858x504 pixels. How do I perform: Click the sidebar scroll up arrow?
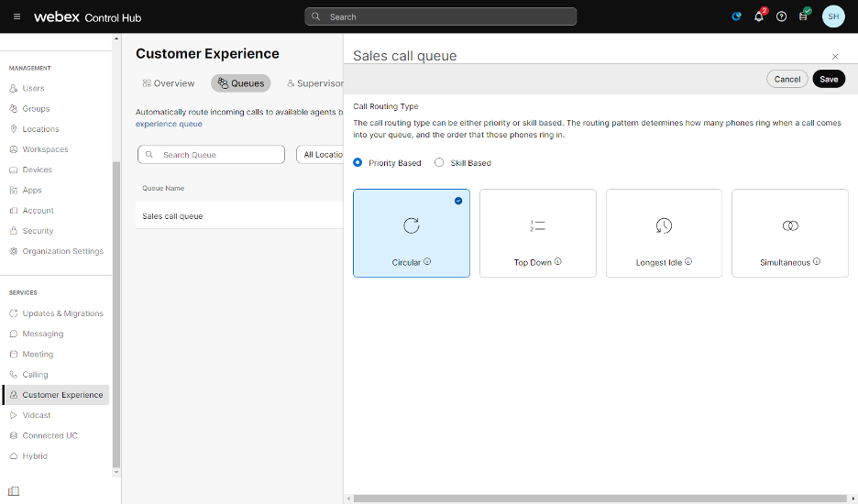[116, 38]
